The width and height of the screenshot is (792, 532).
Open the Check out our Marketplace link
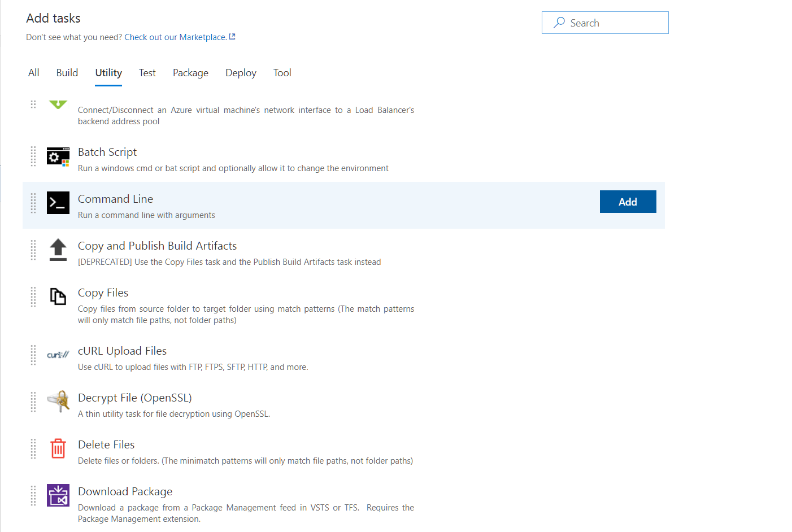point(176,37)
